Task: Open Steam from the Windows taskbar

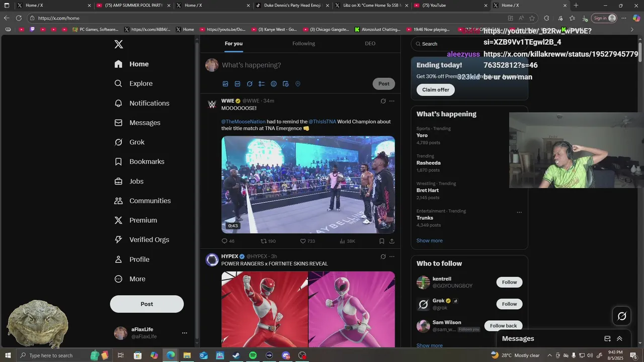Action: 236,355
